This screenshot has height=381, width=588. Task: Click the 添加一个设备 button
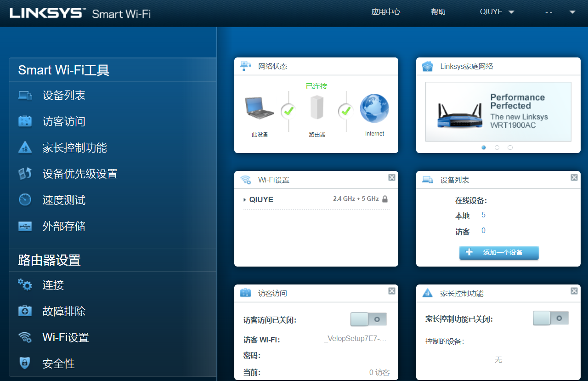click(499, 252)
